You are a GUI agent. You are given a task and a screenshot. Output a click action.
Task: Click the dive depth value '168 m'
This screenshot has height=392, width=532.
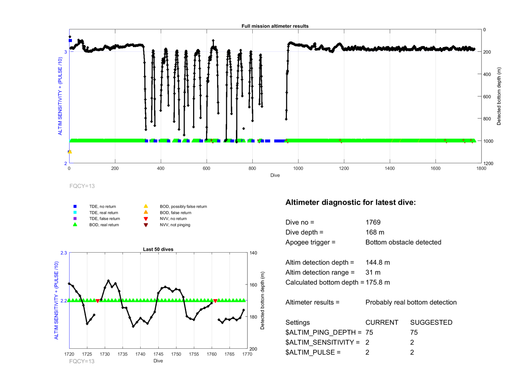375,232
